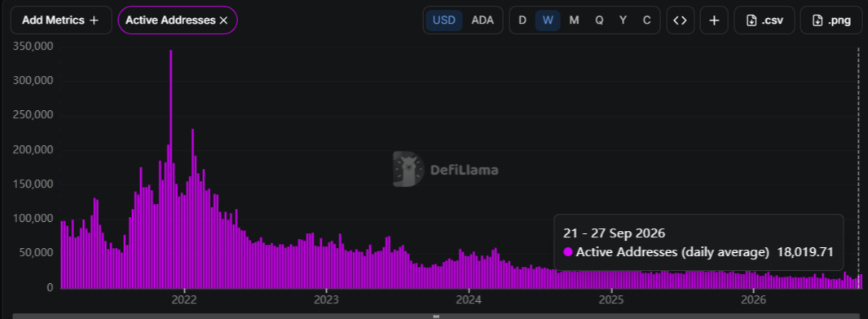868x319 pixels.
Task: Click the 2022 x-axis label
Action: (x=183, y=299)
